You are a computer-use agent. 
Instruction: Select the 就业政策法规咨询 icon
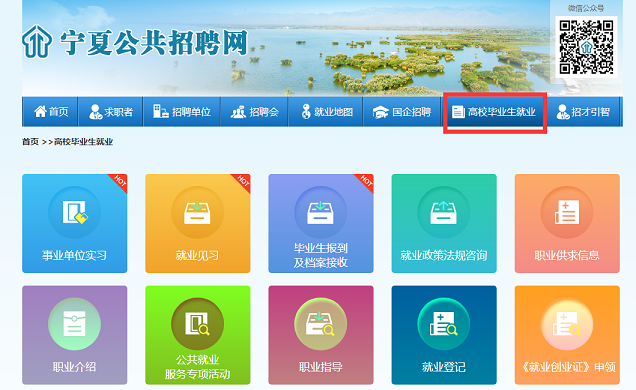point(444,212)
